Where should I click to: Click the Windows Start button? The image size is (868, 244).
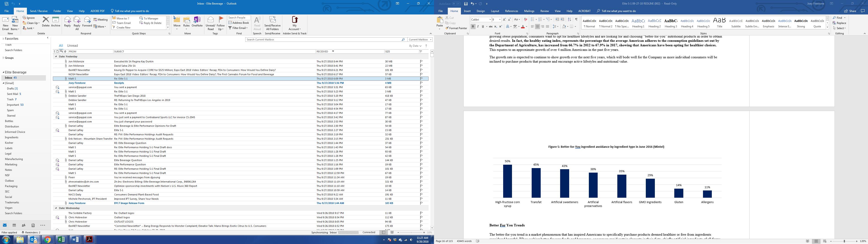(x=6, y=239)
